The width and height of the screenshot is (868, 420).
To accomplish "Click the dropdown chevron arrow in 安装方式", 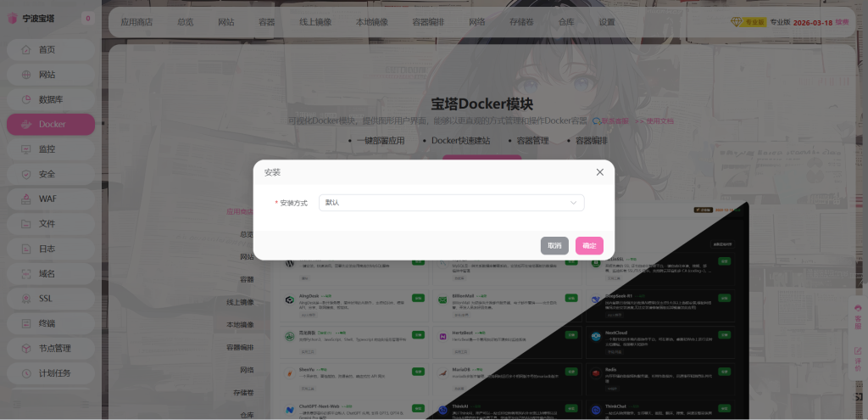I will [574, 203].
